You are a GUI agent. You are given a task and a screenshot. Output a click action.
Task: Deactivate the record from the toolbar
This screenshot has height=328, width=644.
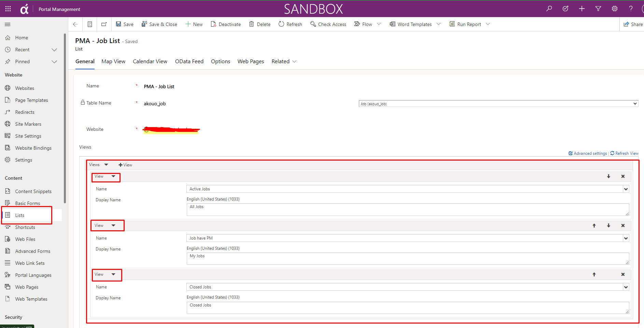click(226, 24)
